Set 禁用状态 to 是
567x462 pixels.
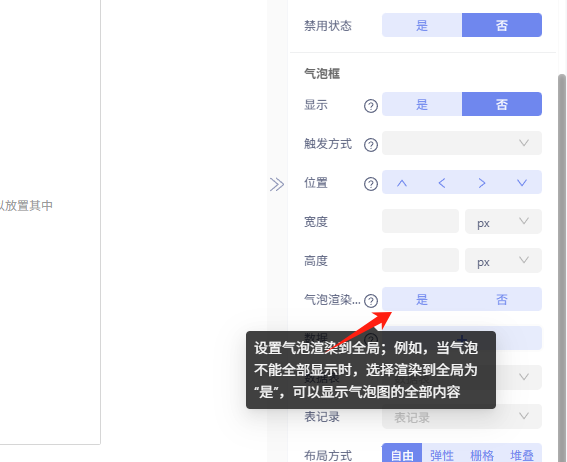point(422,25)
